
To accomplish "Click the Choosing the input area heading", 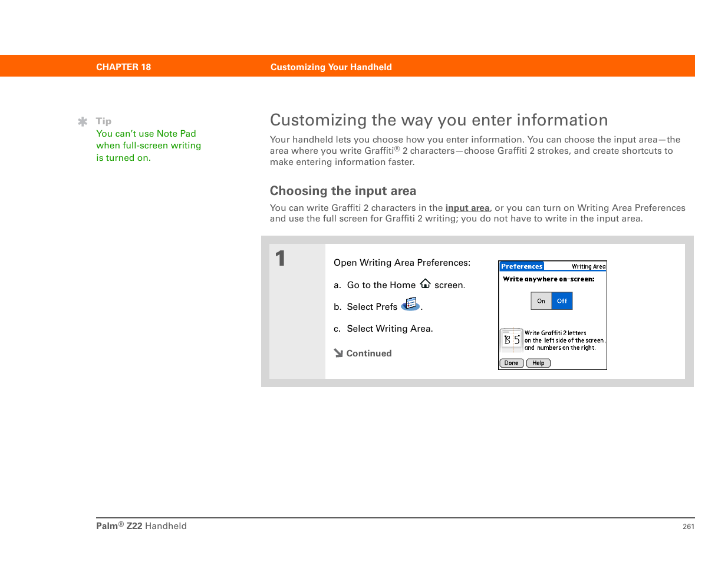I will [x=343, y=191].
